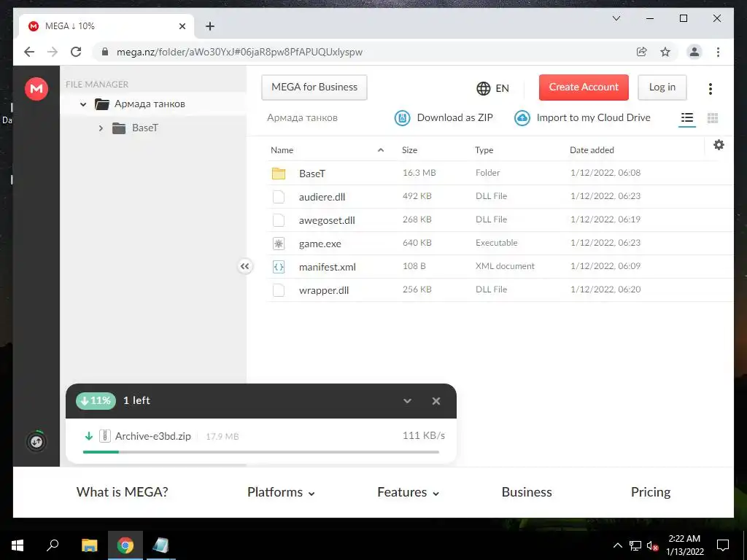Click the Армада танков breadcrumb

tap(302, 117)
